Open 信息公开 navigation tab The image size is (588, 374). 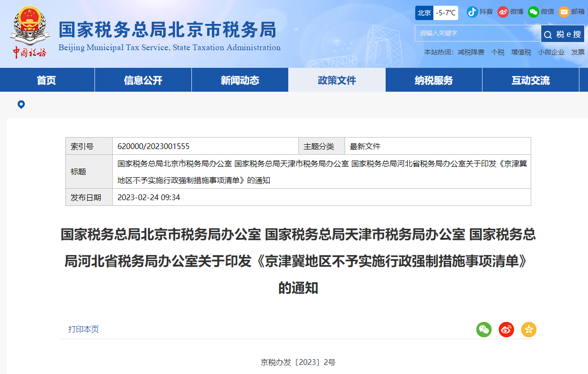point(143,80)
